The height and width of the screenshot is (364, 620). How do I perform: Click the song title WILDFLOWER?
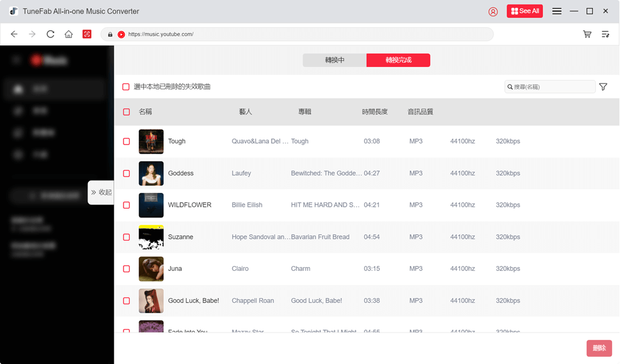[190, 205]
